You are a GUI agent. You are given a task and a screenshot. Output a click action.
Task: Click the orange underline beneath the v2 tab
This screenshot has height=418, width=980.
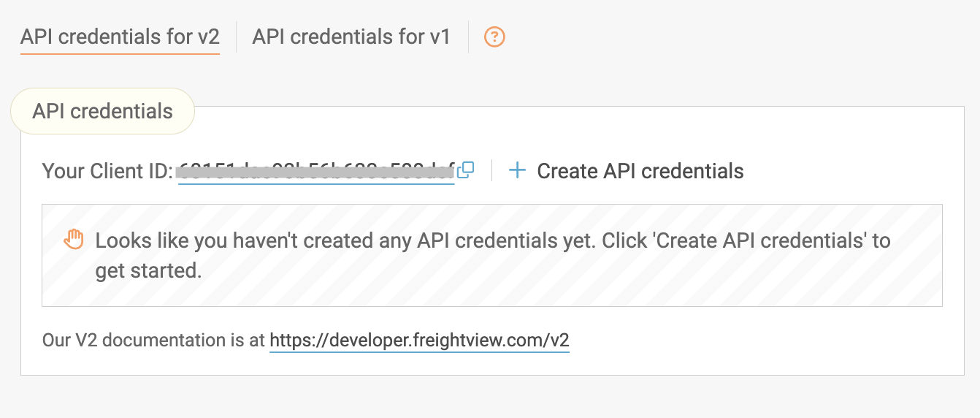120,53
